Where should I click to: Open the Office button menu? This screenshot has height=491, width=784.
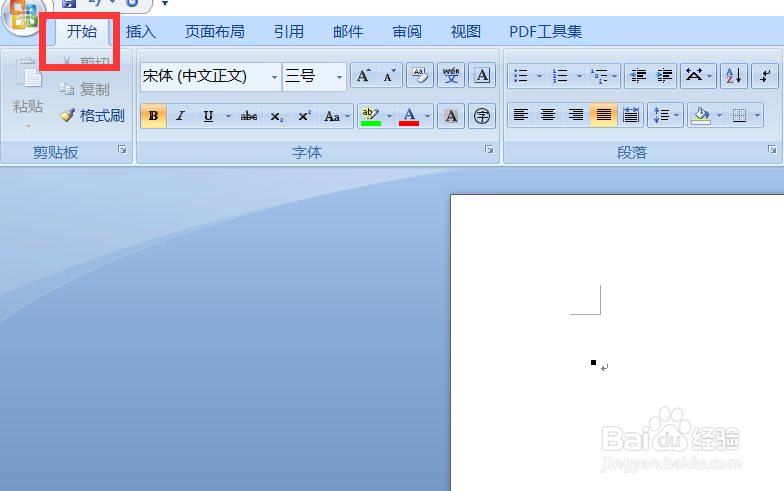[x=23, y=15]
